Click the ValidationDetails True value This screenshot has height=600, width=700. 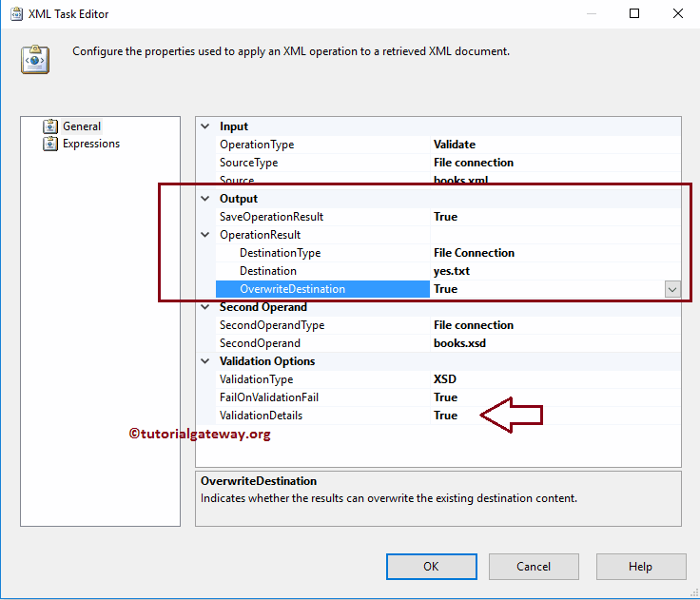[445, 416]
